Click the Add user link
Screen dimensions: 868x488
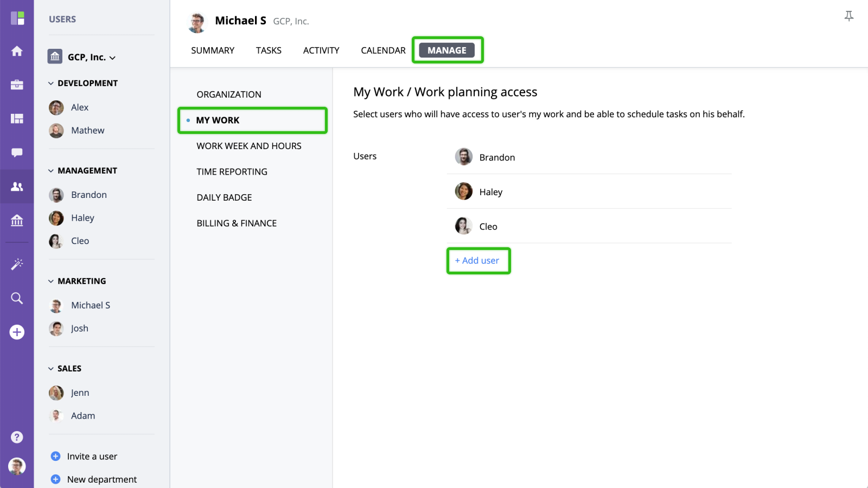click(x=477, y=261)
